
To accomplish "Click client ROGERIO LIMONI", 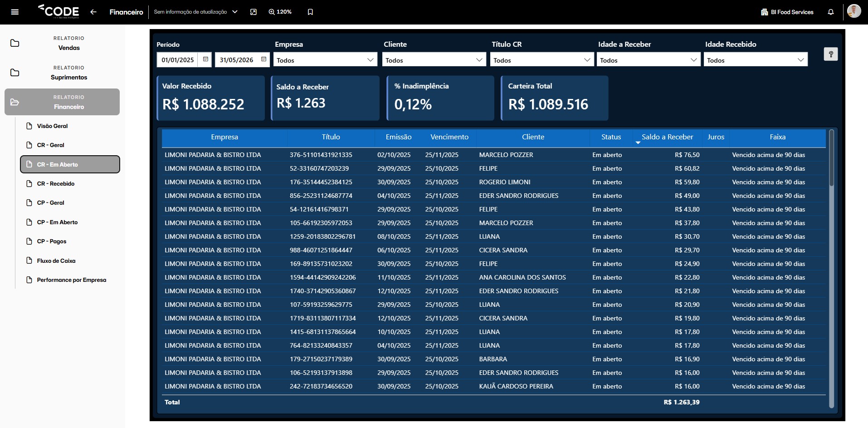I will (x=505, y=182).
